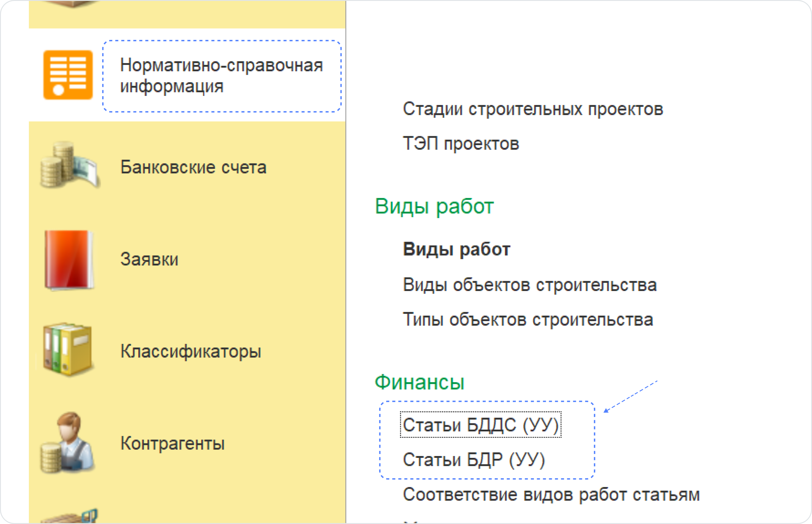Click the orange Нормативно-справочная информация list icon
The image size is (812, 524).
(68, 75)
